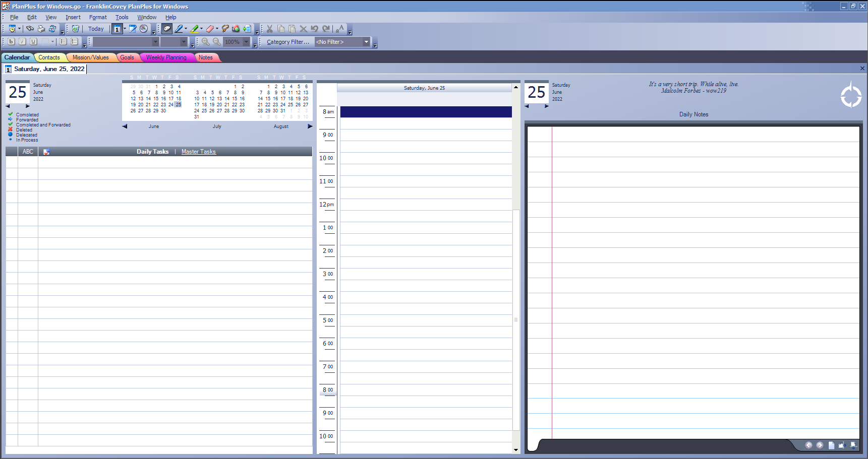Open the zoom percentage dropdown
The width and height of the screenshot is (868, 459).
[x=246, y=42]
